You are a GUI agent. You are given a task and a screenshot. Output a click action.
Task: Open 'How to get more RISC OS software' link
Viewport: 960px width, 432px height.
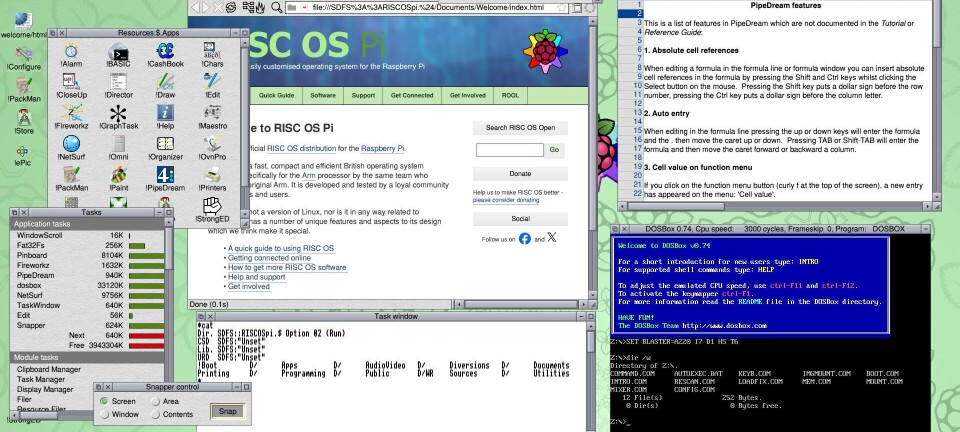(287, 267)
